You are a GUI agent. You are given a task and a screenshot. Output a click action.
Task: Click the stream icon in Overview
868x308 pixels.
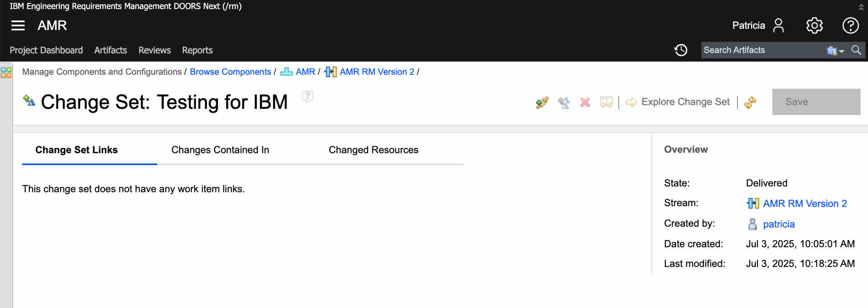[753, 203]
